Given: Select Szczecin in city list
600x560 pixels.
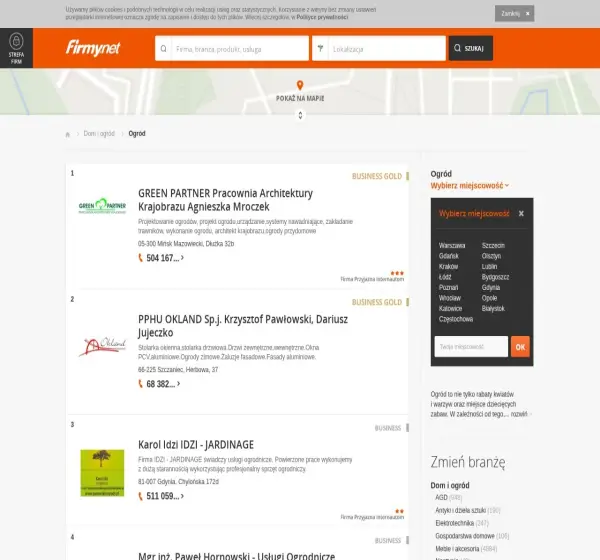Looking at the screenshot, I should tap(493, 246).
